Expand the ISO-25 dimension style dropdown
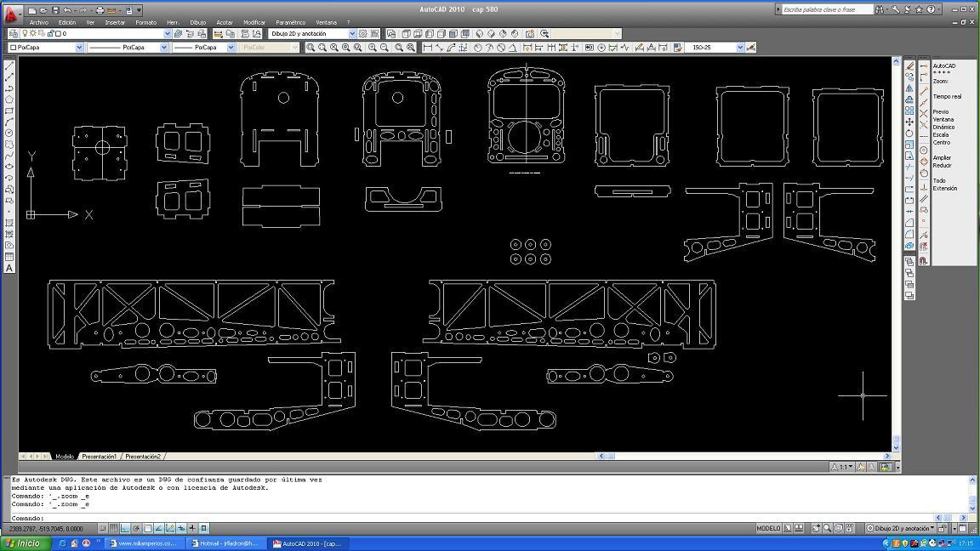The width and height of the screenshot is (980, 551). pos(740,48)
